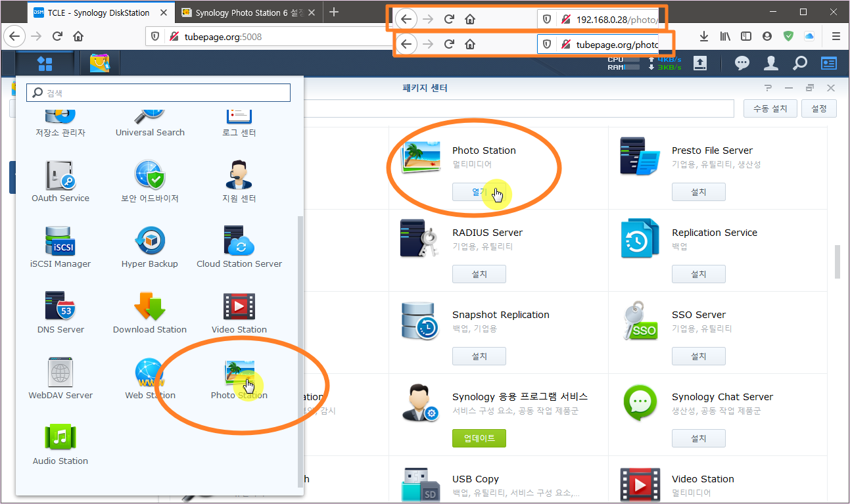Click Open (열기) button for Photo Station
The height and width of the screenshot is (504, 850).
point(479,192)
